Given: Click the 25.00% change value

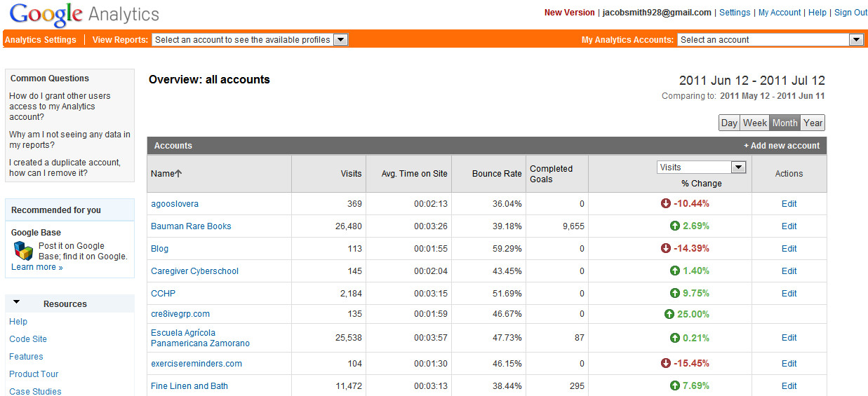Looking at the screenshot, I should pyautogui.click(x=693, y=314).
